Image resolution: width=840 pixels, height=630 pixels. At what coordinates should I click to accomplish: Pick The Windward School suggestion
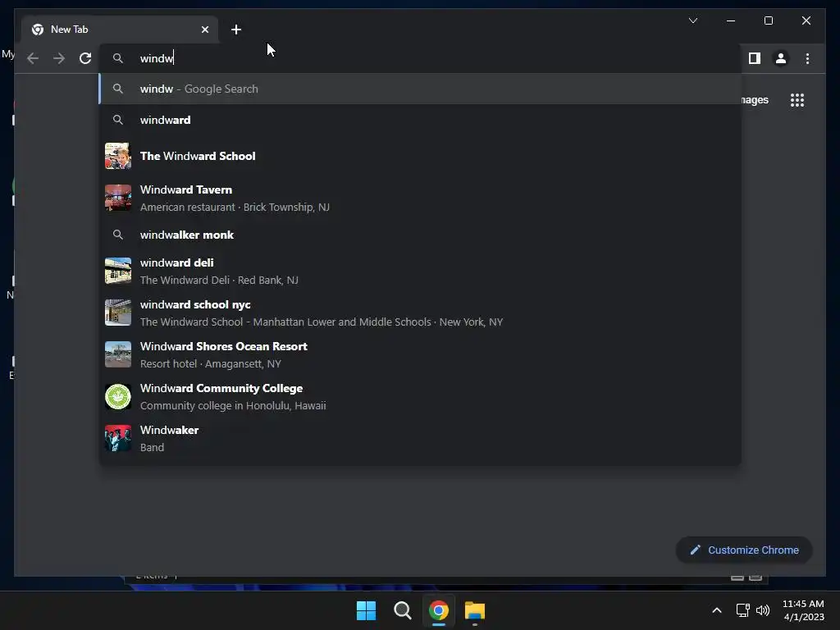[421, 156]
